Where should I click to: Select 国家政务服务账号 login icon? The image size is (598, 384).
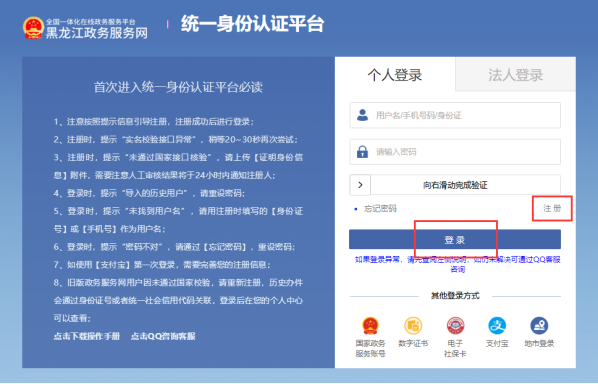370,326
